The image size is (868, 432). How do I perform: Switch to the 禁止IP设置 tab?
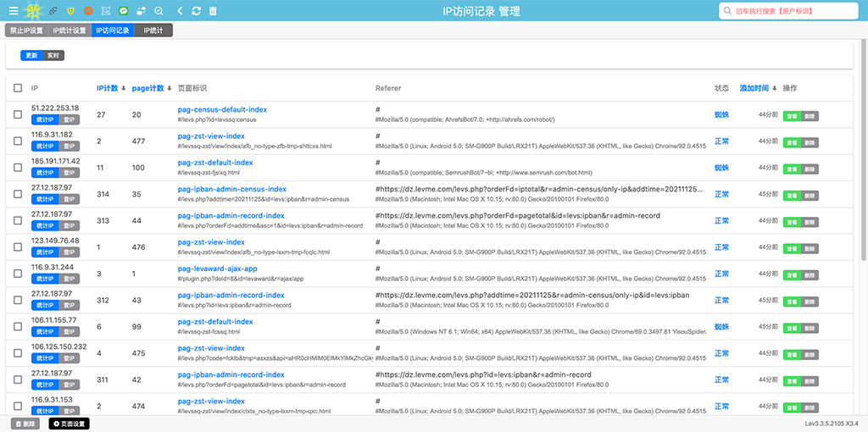tap(25, 30)
